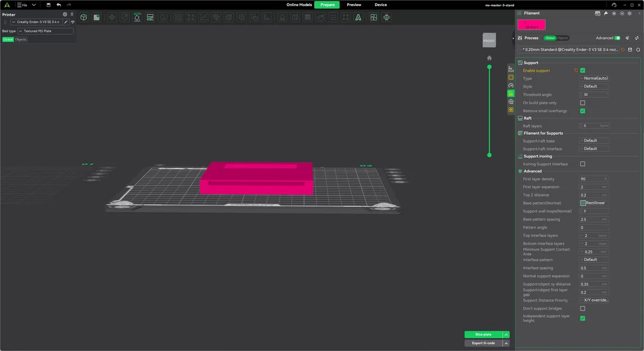Click the save process preset icon
Screen dimensions: 644x351
tap(630, 49)
